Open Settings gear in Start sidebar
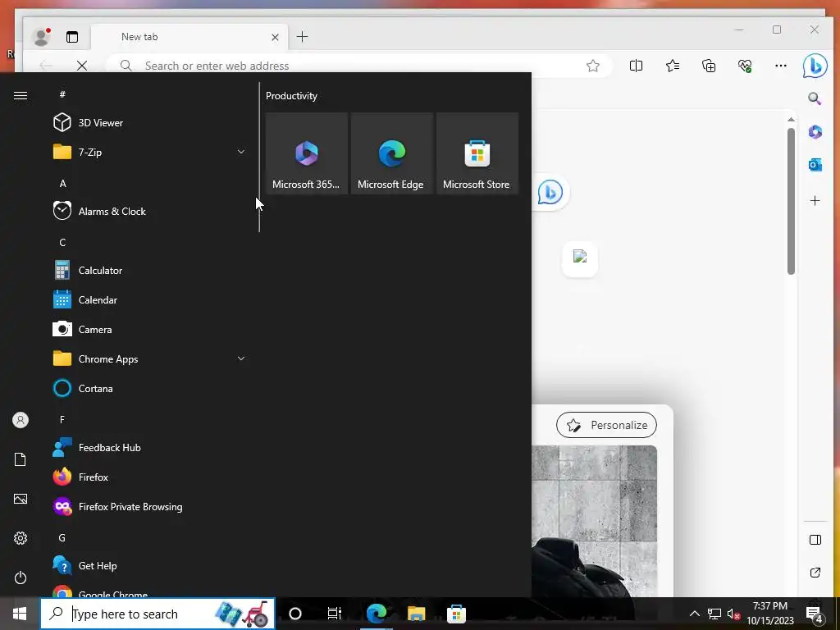The image size is (840, 630). pos(21,538)
